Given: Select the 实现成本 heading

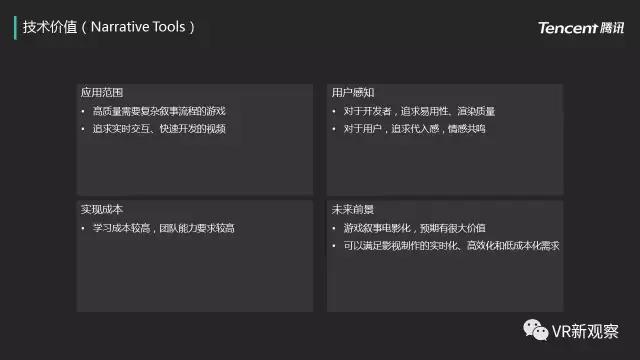Looking at the screenshot, I should [102, 210].
